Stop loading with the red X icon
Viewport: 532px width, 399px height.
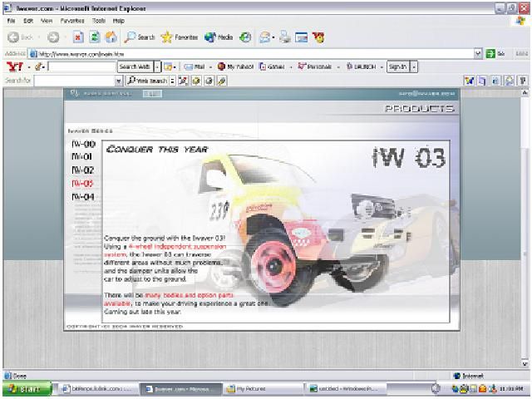pyautogui.click(x=78, y=37)
